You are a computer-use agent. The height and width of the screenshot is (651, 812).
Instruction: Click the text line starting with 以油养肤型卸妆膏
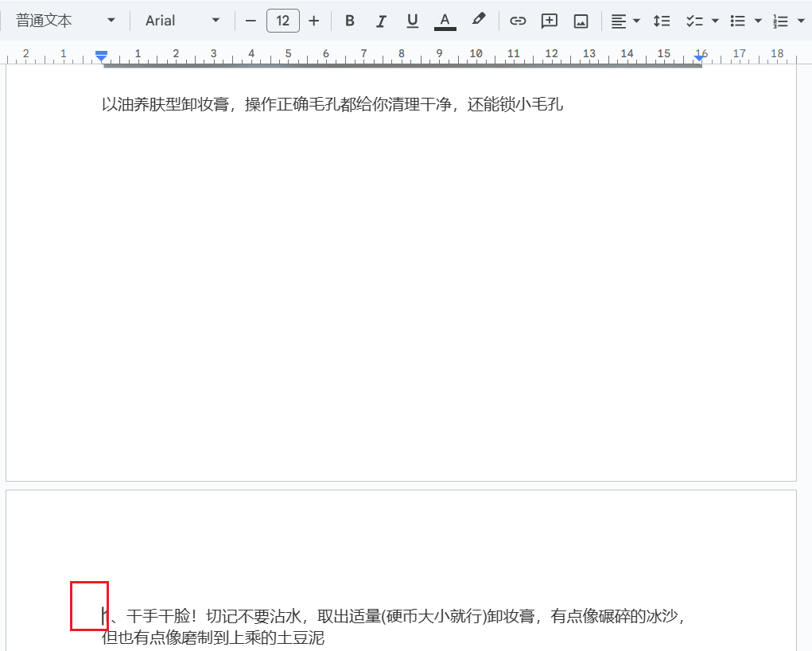[332, 104]
